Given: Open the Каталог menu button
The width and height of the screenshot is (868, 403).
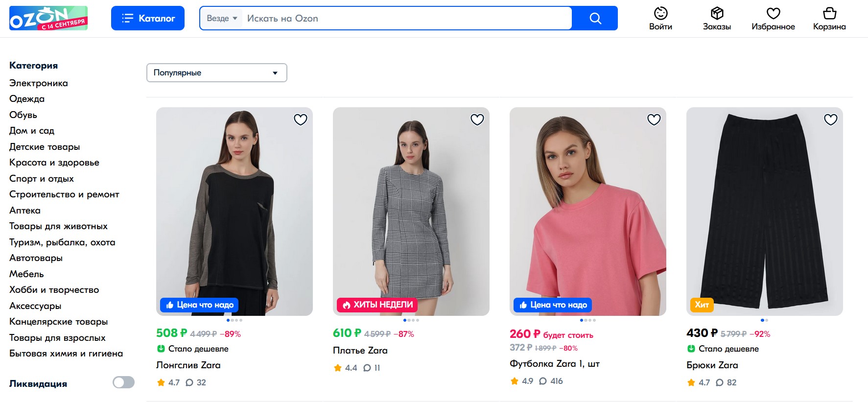Looking at the screenshot, I should [148, 19].
